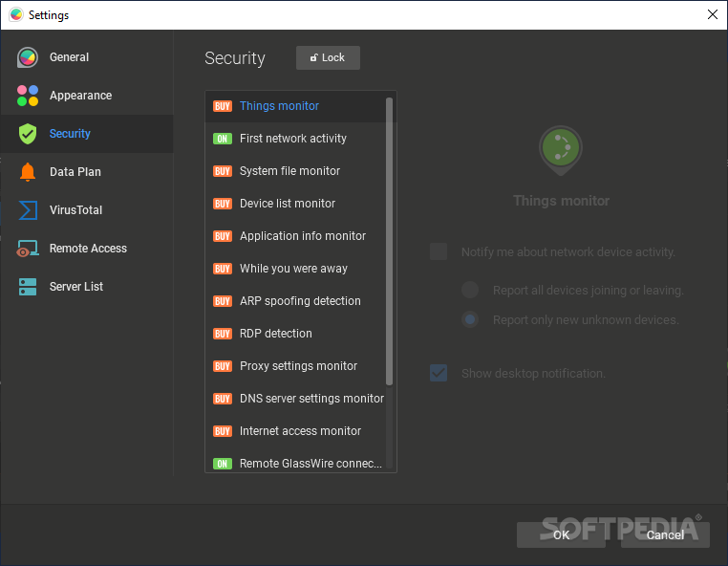Viewport: 728px width, 566px height.
Task: Select Device list monitor entry
Action: (x=296, y=204)
